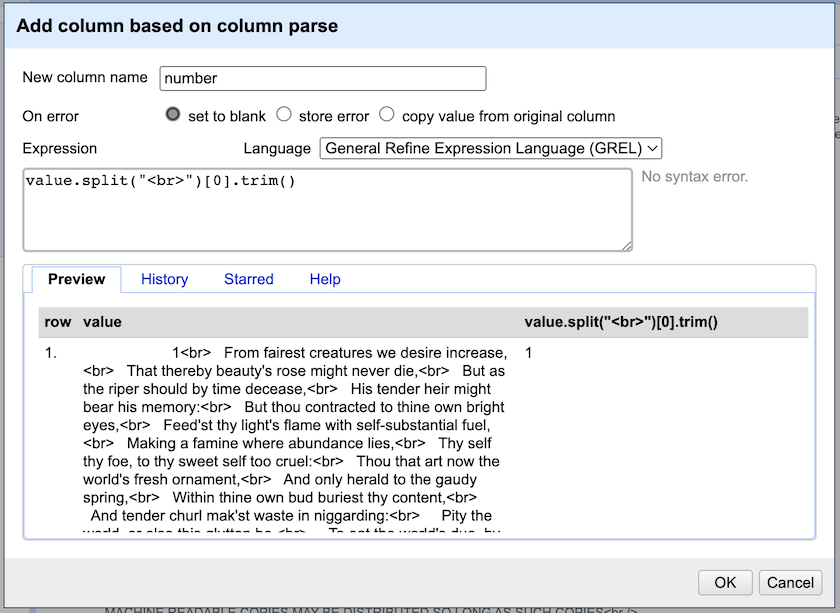Open the Help tab
The height and width of the screenshot is (613, 840).
pyautogui.click(x=325, y=279)
